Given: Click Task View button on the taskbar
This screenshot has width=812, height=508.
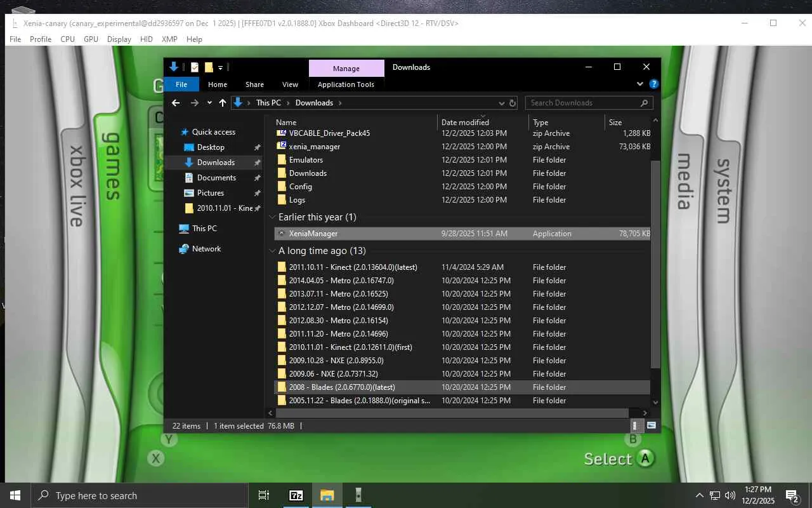Looking at the screenshot, I should click(264, 495).
